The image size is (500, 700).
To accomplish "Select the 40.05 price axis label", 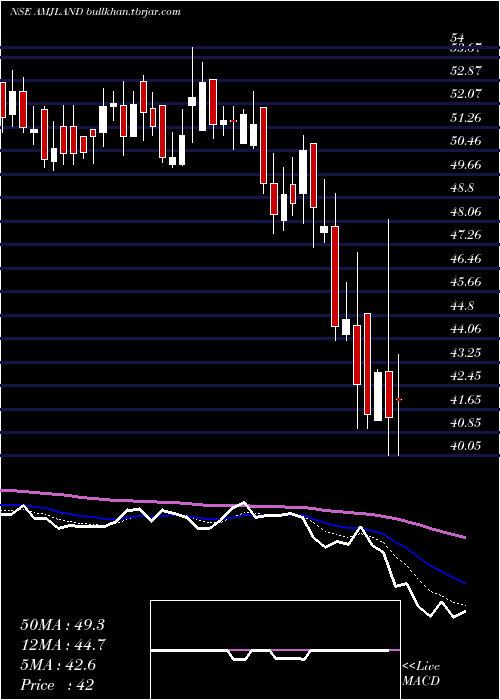I will click(x=467, y=446).
